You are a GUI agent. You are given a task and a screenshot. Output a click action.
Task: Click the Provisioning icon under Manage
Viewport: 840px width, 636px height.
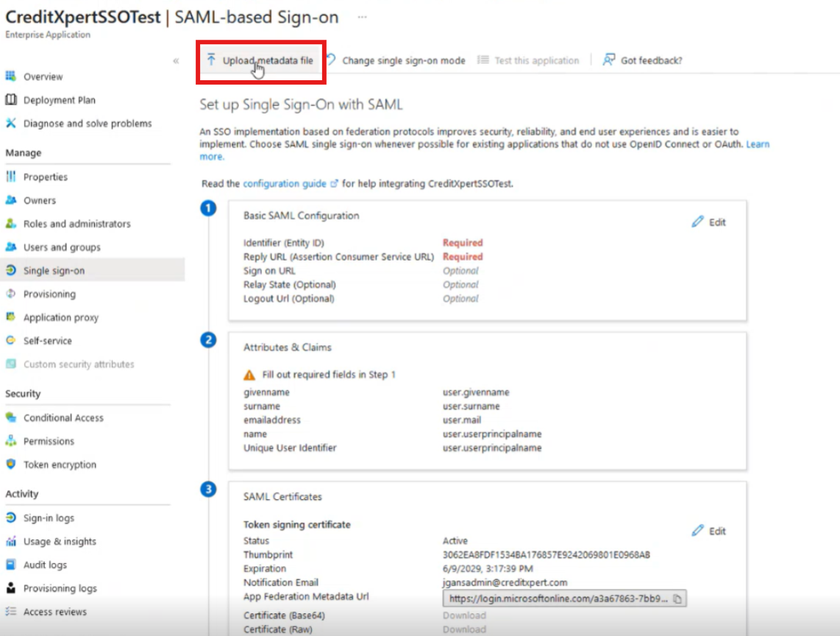click(11, 294)
